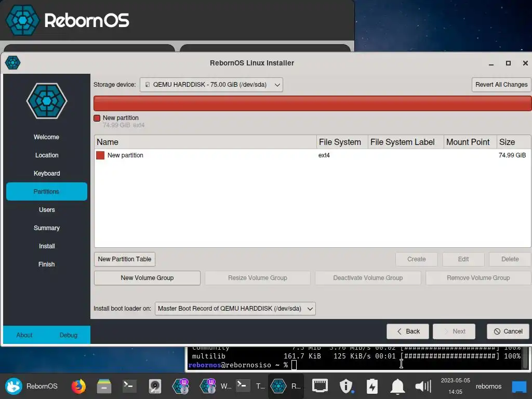
Task: Open the volume speaker tray icon
Action: pyautogui.click(x=423, y=386)
